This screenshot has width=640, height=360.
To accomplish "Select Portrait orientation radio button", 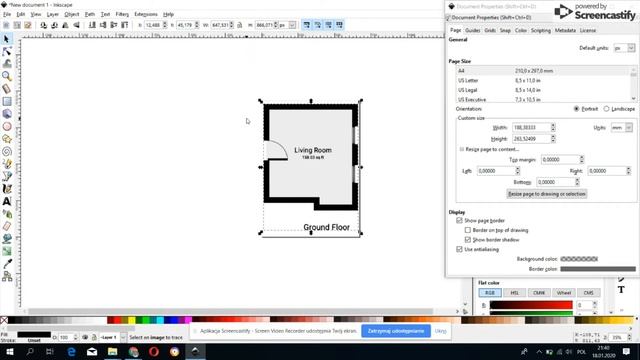I will click(576, 109).
